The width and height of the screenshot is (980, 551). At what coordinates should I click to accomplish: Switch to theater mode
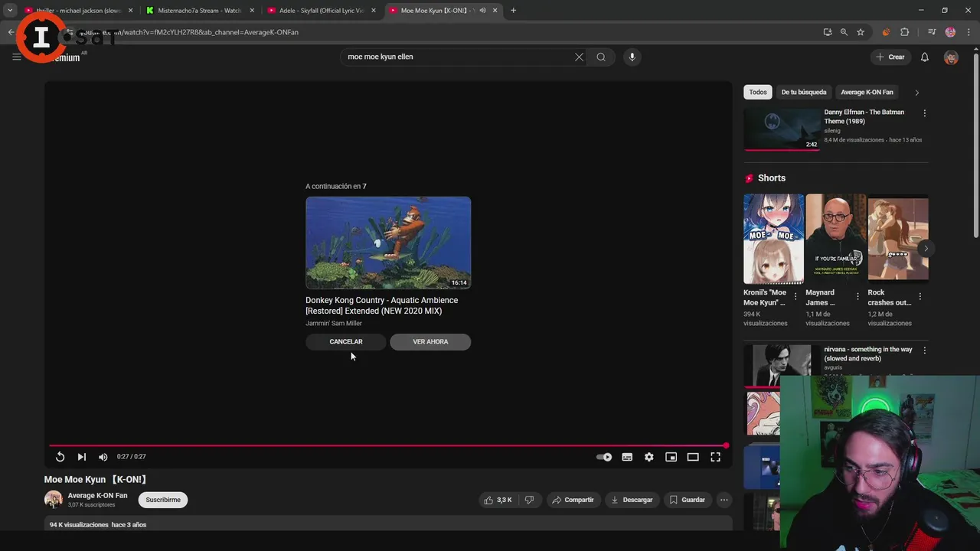[693, 457]
